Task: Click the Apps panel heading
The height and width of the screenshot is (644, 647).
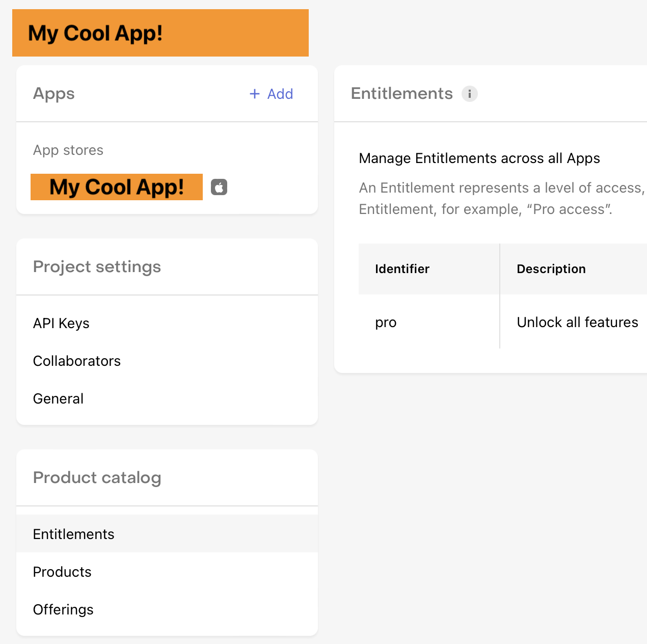Action: 54,94
